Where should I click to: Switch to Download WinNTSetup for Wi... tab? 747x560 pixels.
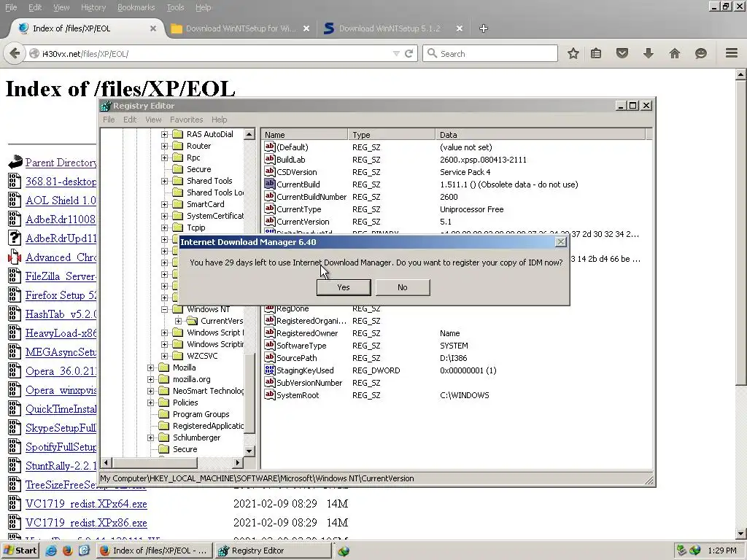click(x=241, y=28)
